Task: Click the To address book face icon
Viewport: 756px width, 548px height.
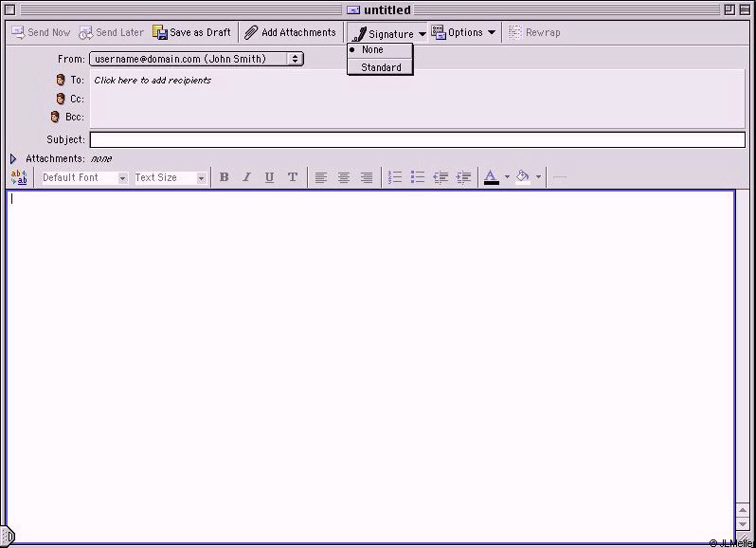Action: click(61, 80)
